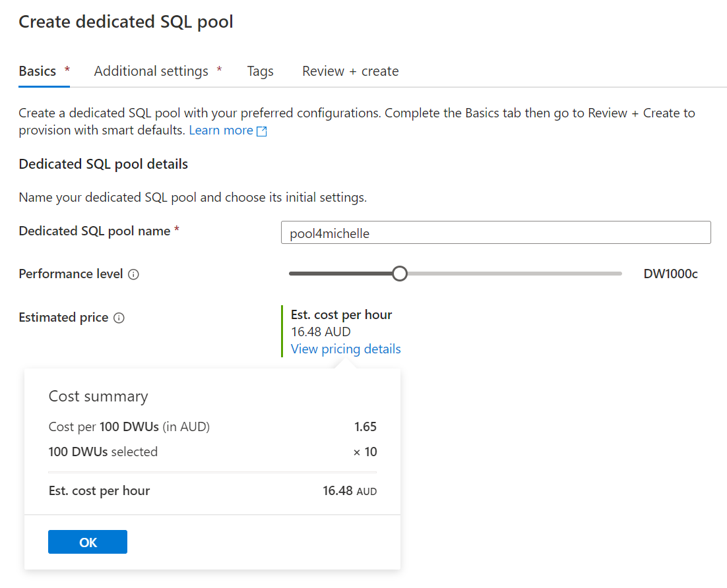Screen dimensions: 727x588
Task: Click the Dedicated SQL pool details heading
Action: pos(103,164)
